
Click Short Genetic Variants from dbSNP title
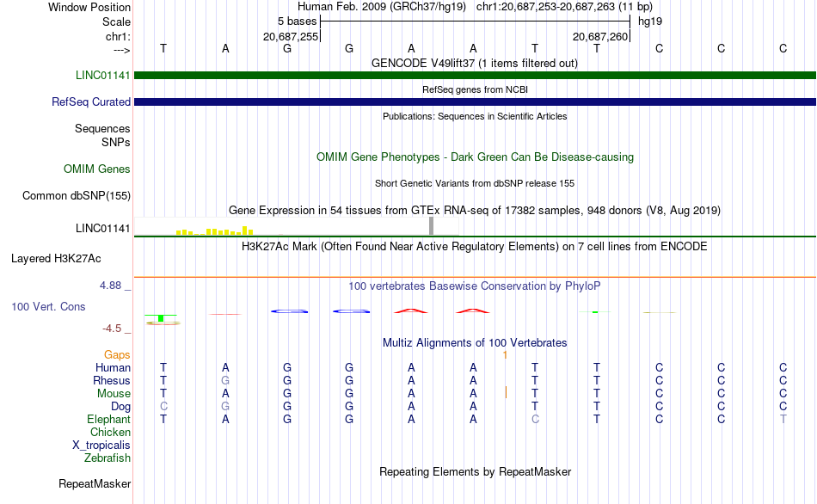[x=475, y=183]
